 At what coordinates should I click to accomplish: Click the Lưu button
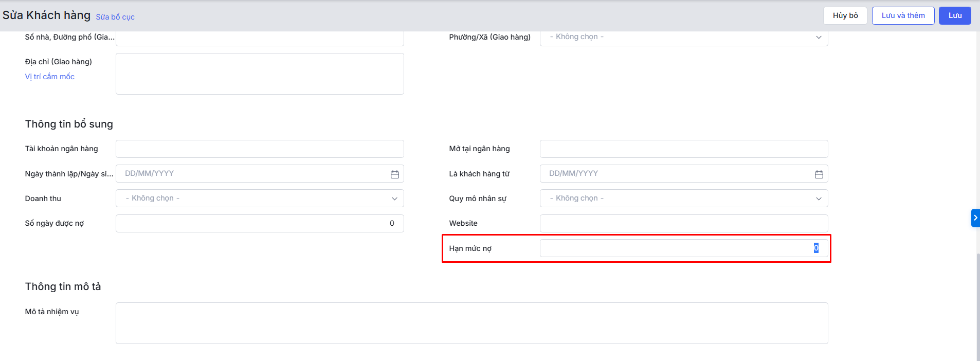click(954, 15)
